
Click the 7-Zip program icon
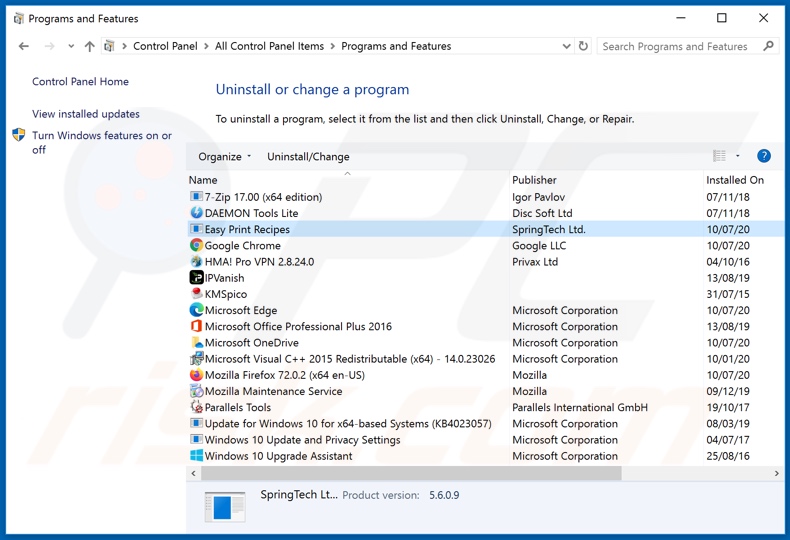[x=196, y=196]
